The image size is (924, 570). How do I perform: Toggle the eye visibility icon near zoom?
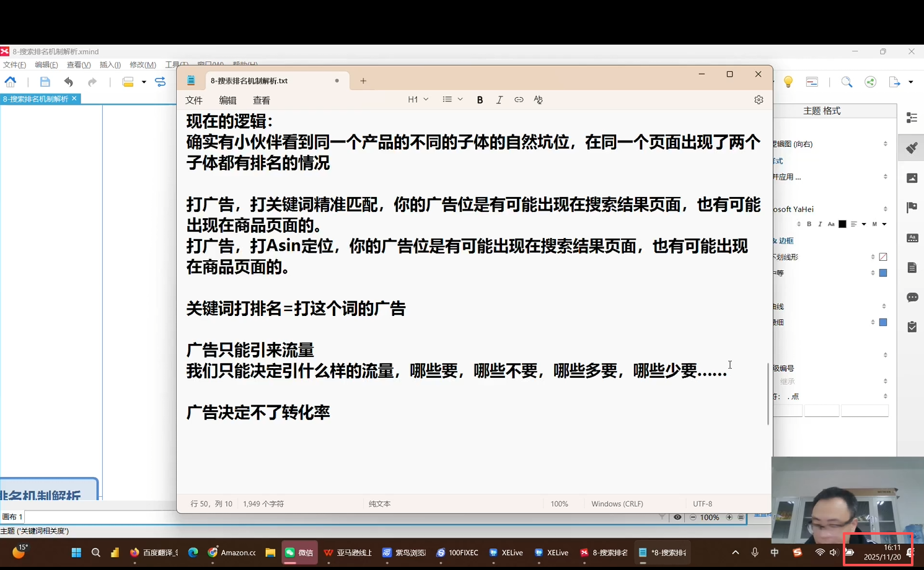point(677,517)
